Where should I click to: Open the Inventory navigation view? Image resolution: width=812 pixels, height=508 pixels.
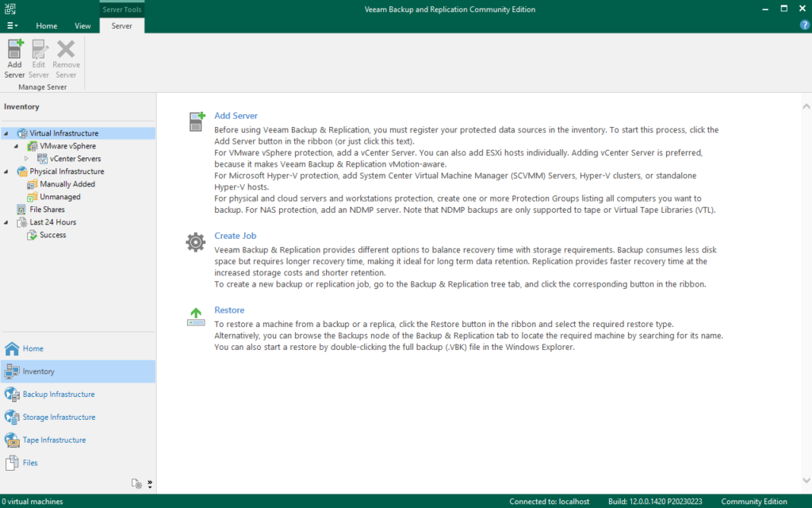click(79, 371)
